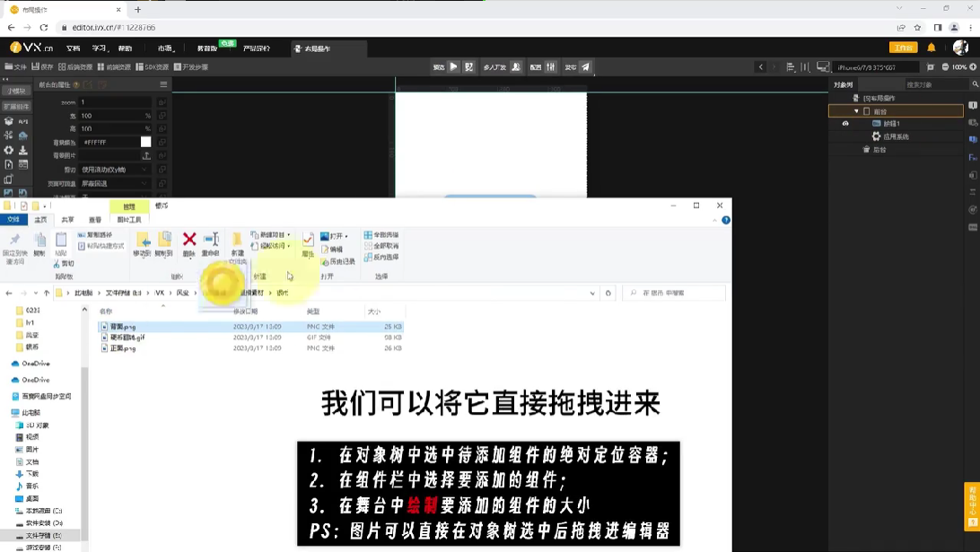Click the white background color swatch

pos(145,142)
